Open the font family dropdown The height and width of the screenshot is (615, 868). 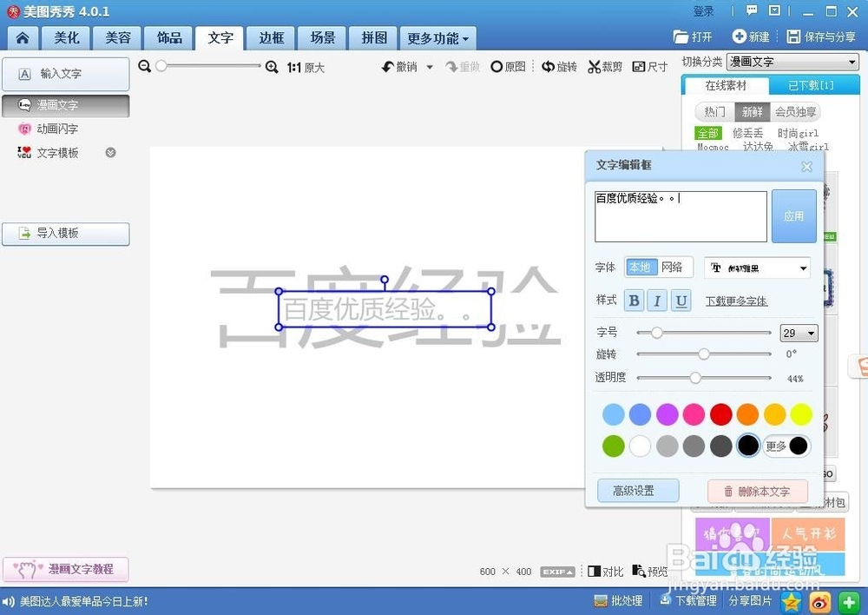pyautogui.click(x=757, y=268)
